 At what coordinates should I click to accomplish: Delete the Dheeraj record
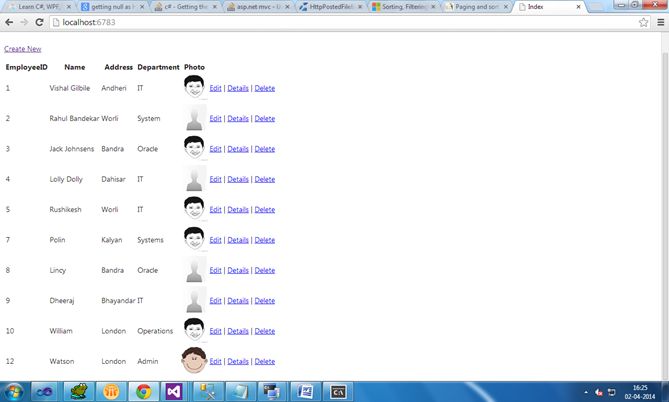pyautogui.click(x=265, y=300)
